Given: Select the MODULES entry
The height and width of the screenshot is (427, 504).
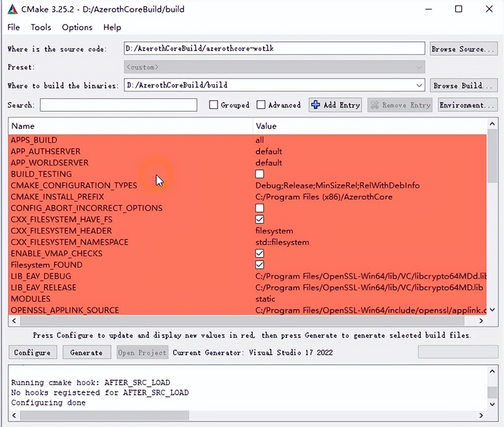Looking at the screenshot, I should (31, 298).
